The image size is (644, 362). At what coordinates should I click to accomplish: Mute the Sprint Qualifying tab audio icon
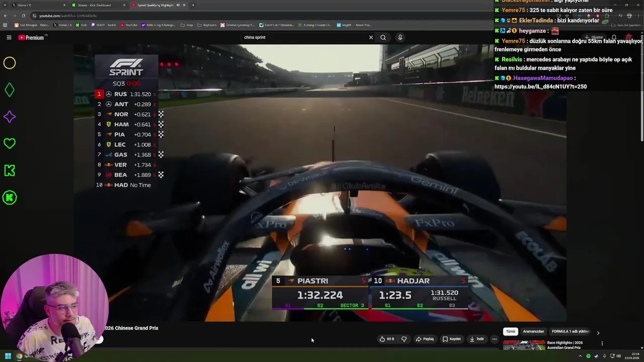178,5
